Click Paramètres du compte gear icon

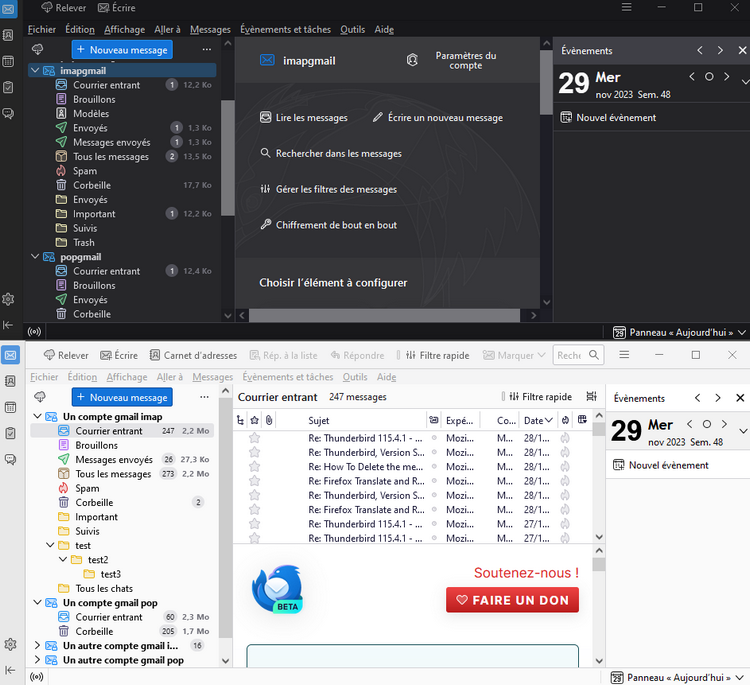point(412,60)
